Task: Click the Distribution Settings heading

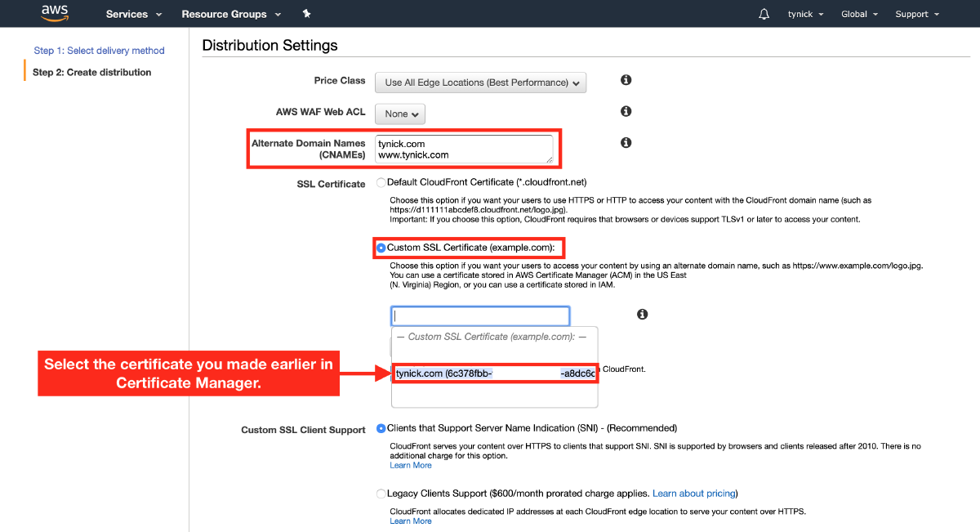Action: click(x=269, y=46)
